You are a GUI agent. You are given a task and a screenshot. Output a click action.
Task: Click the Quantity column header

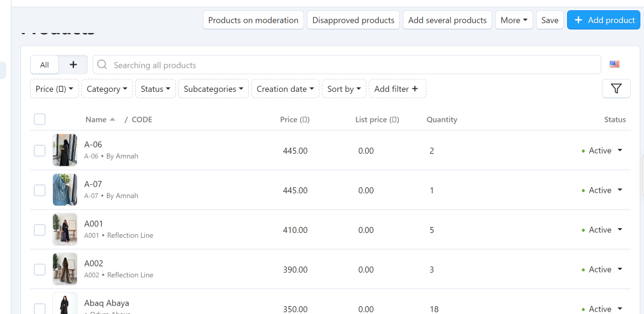point(441,119)
